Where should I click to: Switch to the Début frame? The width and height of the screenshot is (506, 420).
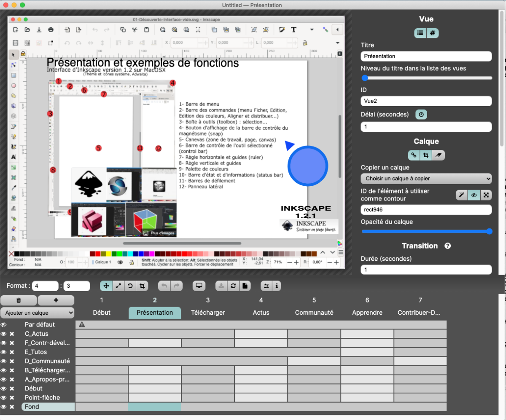click(102, 313)
